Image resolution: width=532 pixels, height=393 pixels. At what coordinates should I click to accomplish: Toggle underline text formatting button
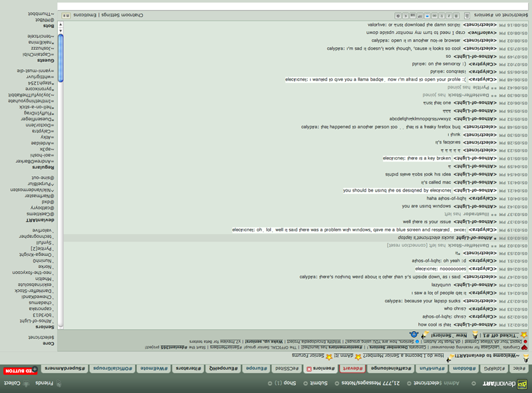(x=442, y=15)
